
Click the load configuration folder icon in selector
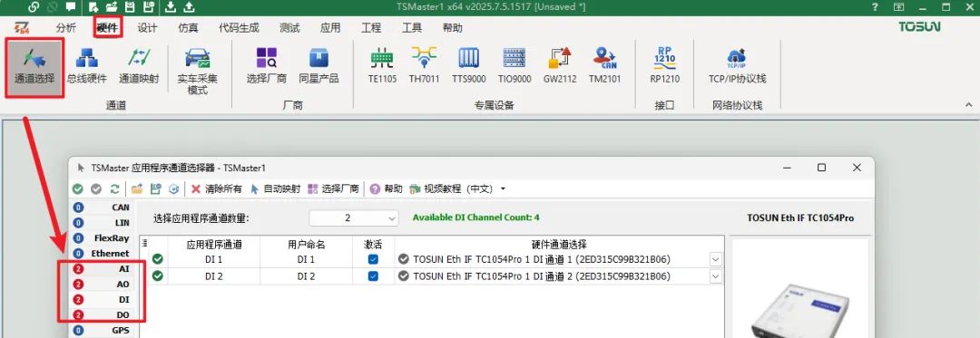click(x=138, y=189)
